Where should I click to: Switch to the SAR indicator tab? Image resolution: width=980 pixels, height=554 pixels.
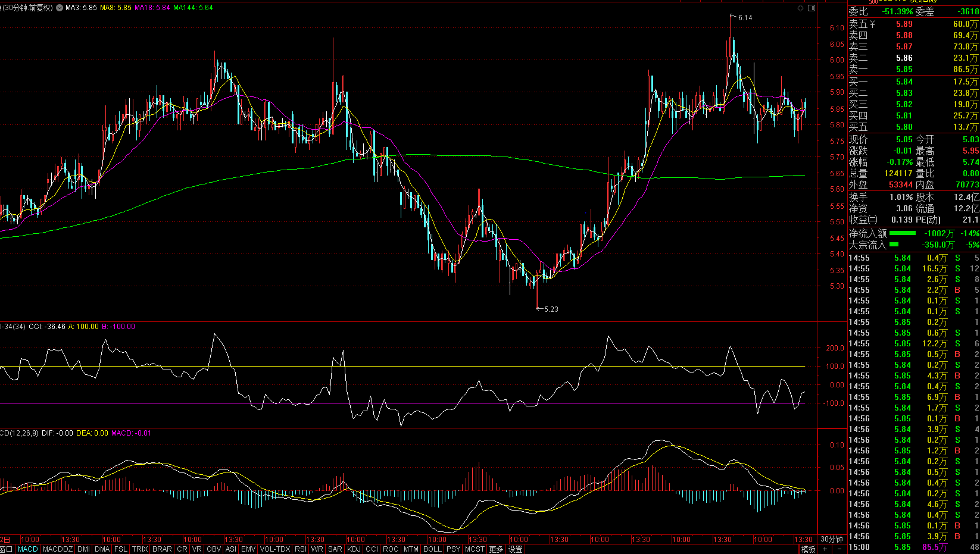tap(335, 549)
